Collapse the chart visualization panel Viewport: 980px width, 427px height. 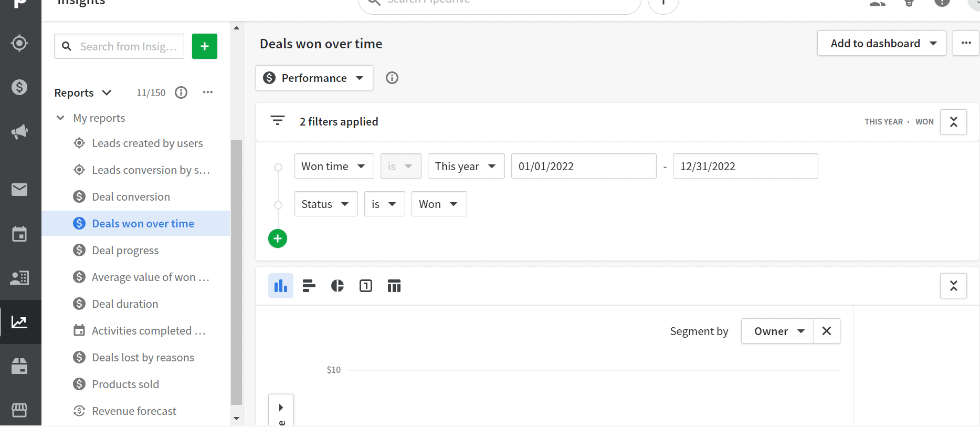(953, 286)
